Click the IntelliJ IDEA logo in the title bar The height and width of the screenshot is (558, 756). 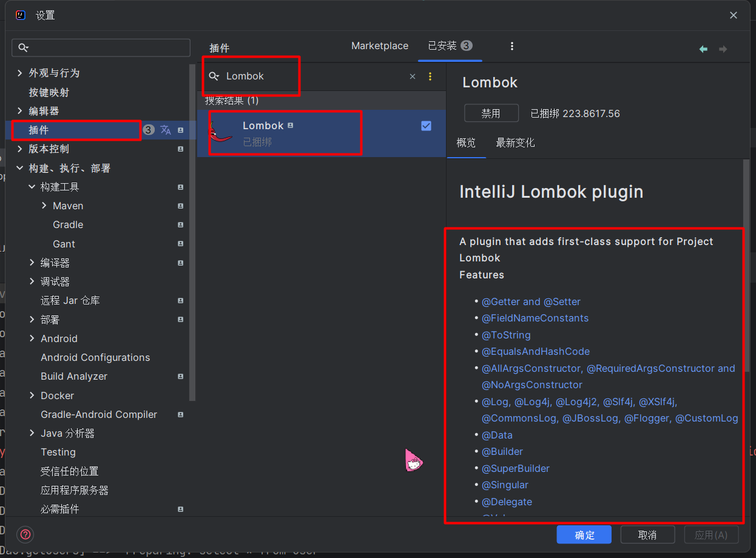(x=20, y=15)
